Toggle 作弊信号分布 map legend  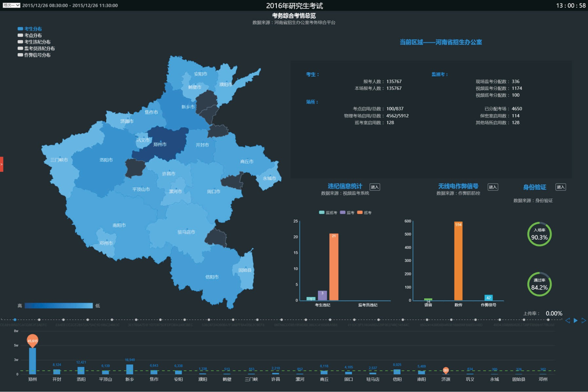33,55
